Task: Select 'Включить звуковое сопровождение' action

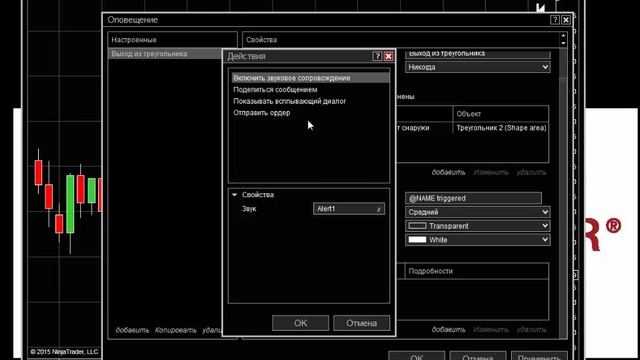Action: coord(310,78)
